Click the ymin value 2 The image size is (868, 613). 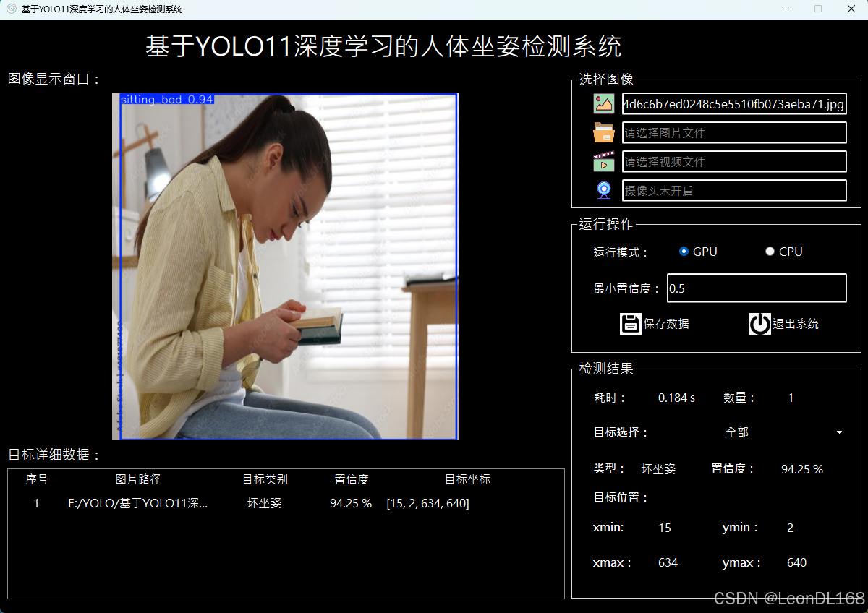pos(790,528)
